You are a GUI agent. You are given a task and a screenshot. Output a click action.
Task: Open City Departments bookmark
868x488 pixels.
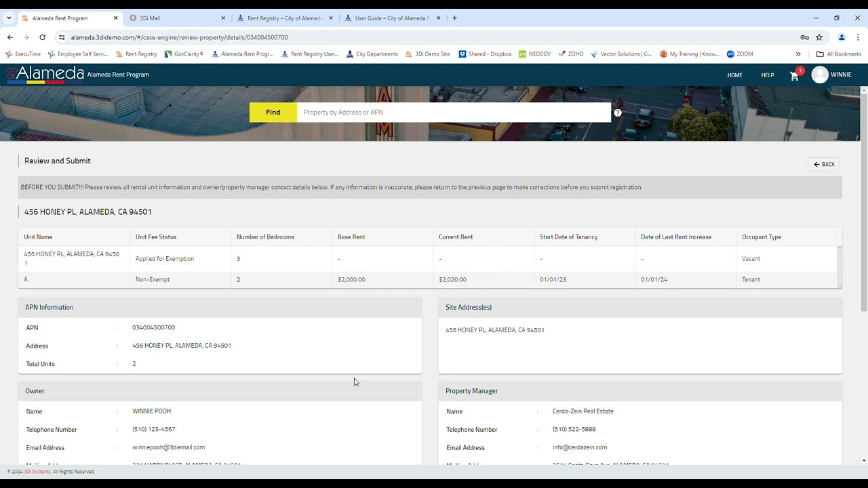pos(372,54)
